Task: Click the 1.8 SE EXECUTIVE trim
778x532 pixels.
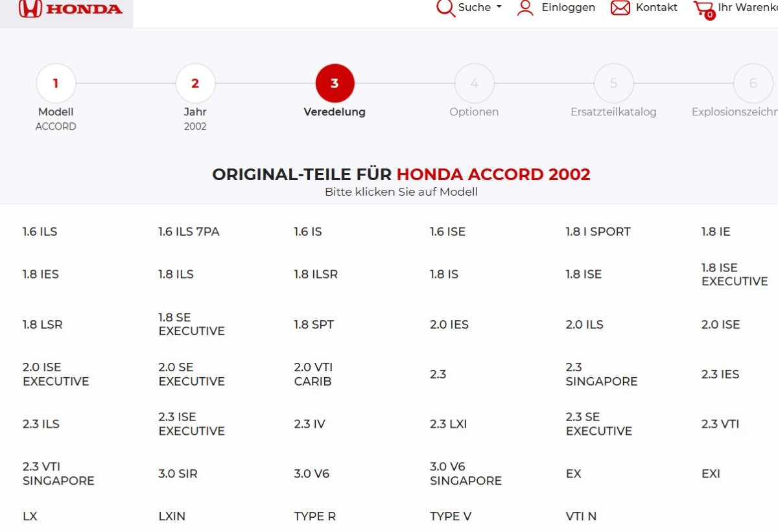Action: (191, 324)
